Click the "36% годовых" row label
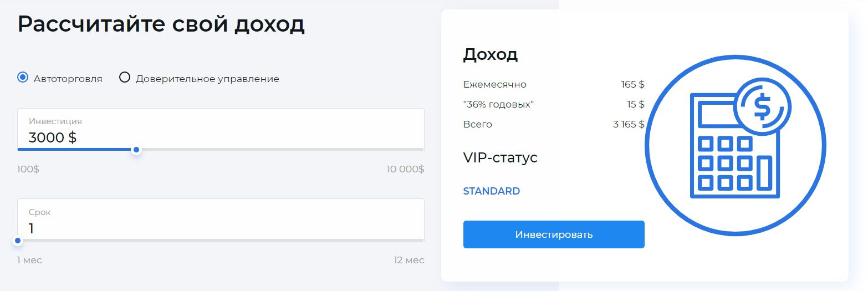This screenshot has width=868, height=291. pos(498,104)
